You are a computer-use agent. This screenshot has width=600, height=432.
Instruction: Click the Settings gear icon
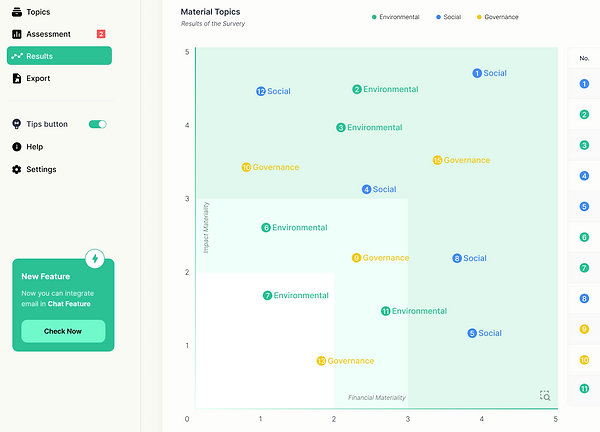tap(17, 169)
